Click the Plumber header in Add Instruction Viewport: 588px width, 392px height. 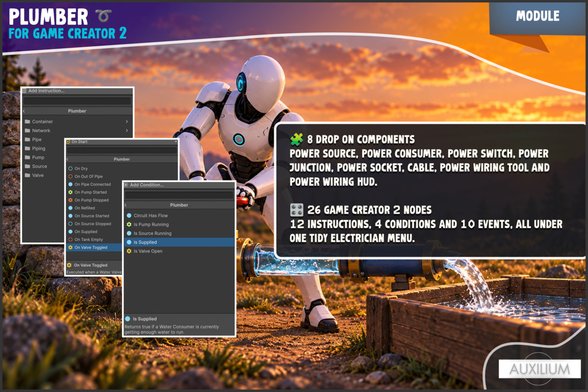(77, 111)
